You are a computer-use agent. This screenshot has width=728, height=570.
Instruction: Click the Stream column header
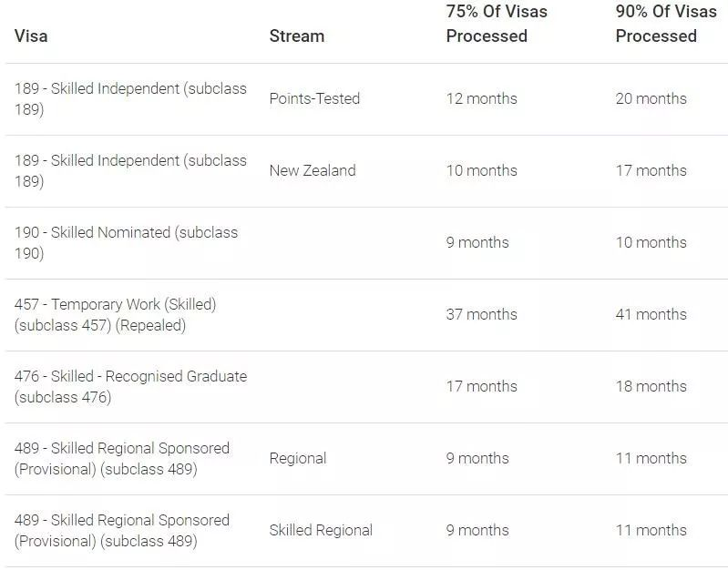click(x=296, y=36)
